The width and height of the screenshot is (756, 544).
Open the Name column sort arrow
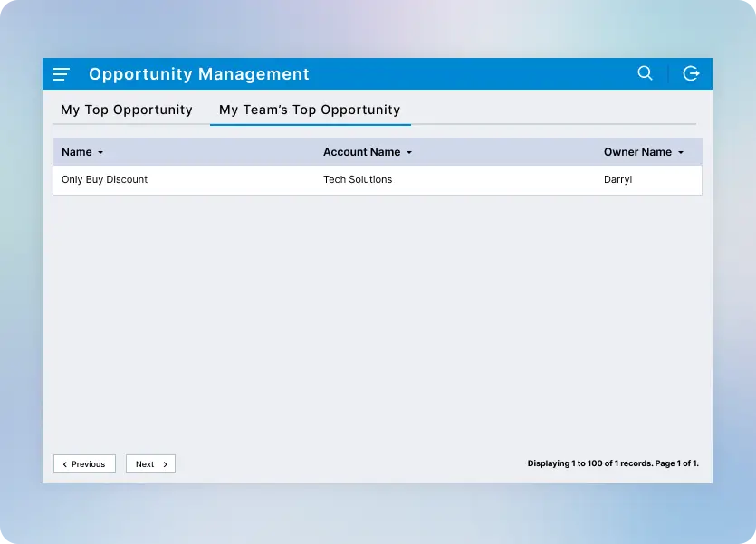click(100, 153)
